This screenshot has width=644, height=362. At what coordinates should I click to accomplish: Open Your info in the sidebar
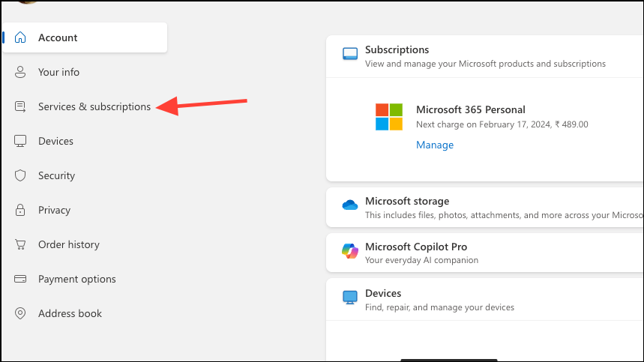58,72
